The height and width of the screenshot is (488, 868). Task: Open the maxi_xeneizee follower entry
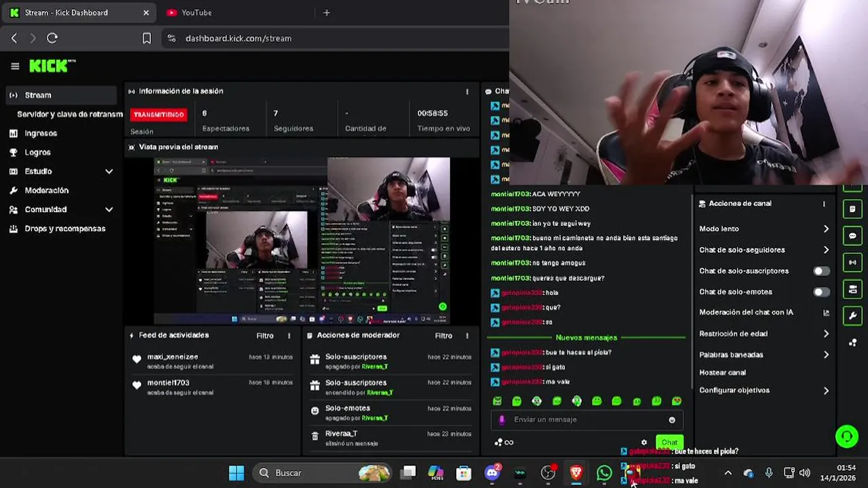213,361
